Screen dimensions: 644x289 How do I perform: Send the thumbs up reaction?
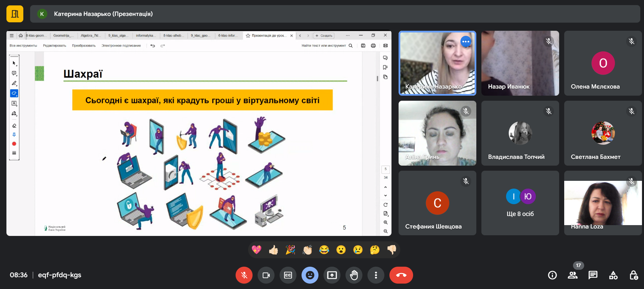[x=273, y=250]
